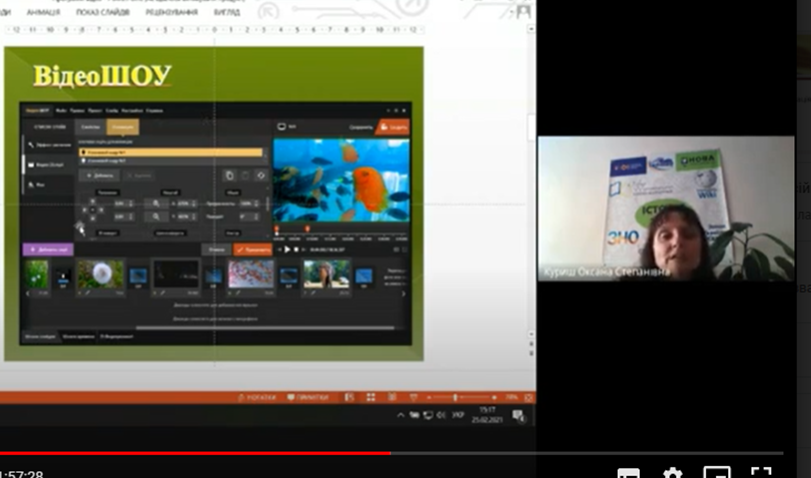Open the ВИГЛЯД ribbon tab
Image resolution: width=811 pixels, height=478 pixels.
point(227,12)
